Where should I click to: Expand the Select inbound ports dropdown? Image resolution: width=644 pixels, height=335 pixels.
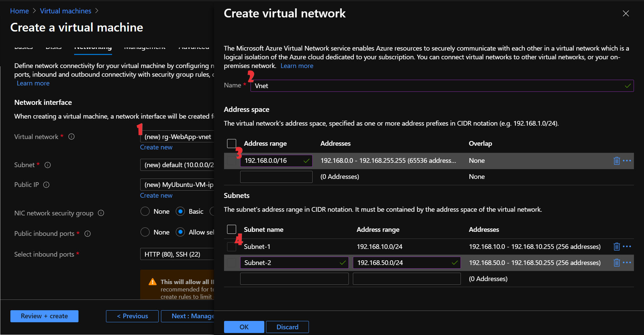pyautogui.click(x=177, y=254)
